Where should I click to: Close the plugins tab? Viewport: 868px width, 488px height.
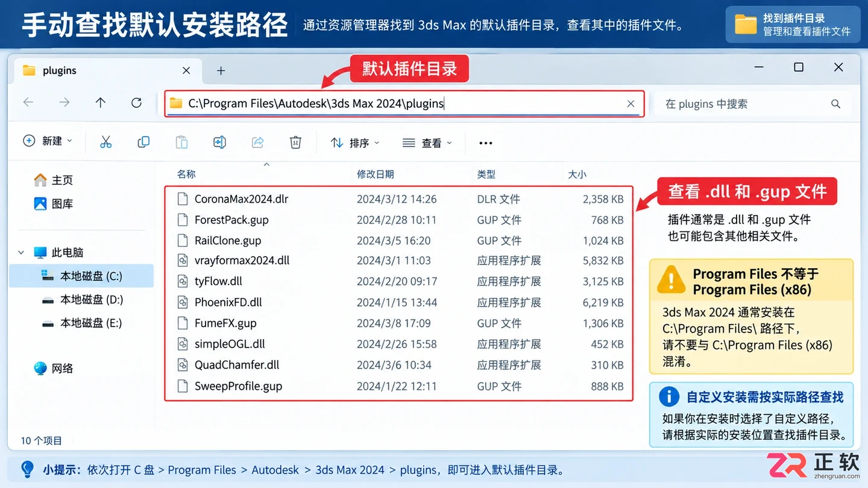point(186,70)
